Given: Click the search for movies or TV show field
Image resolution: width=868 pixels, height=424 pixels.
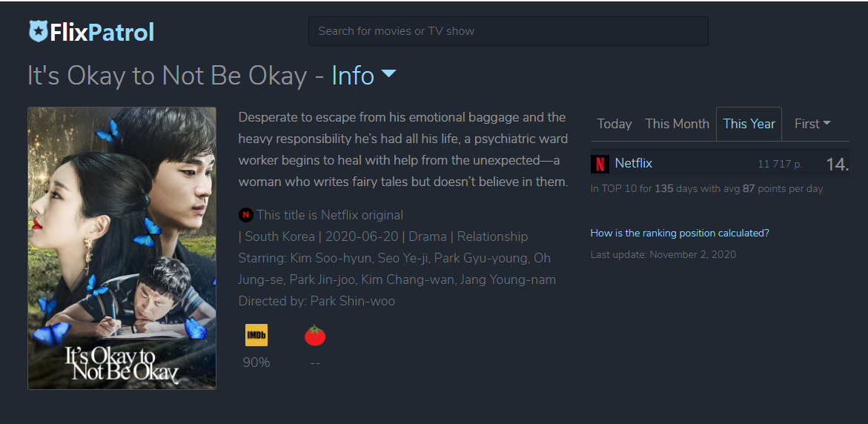Looking at the screenshot, I should (x=508, y=31).
